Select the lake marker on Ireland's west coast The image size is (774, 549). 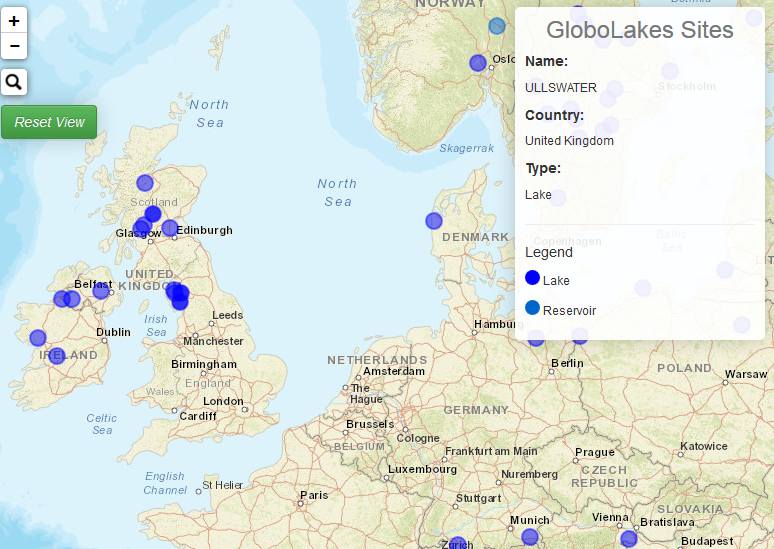coord(38,338)
